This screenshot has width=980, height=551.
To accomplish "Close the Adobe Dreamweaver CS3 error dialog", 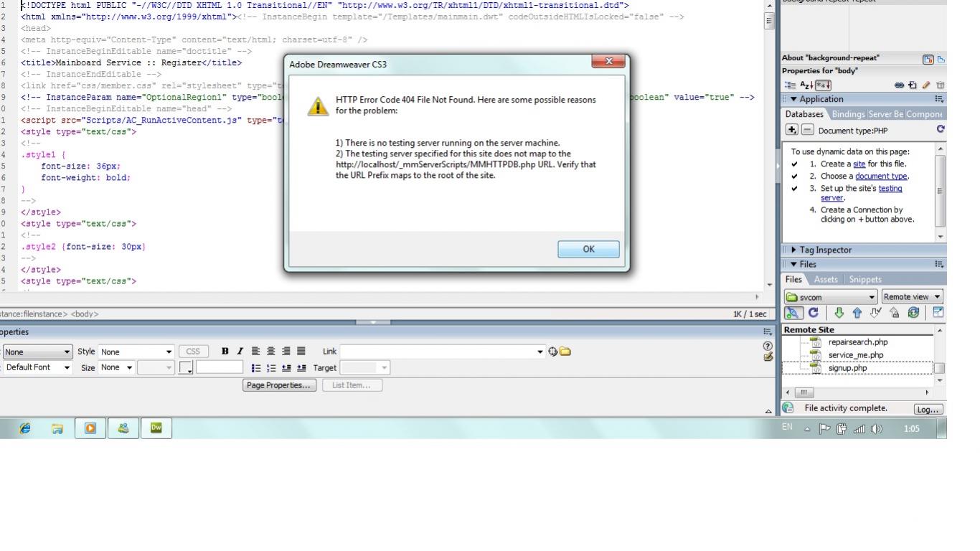I will (x=609, y=62).
